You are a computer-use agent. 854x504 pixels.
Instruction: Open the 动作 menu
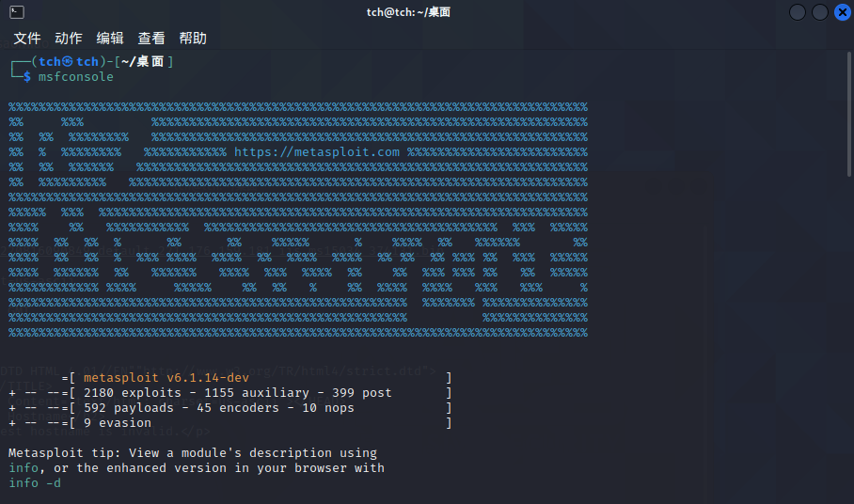[x=69, y=39]
